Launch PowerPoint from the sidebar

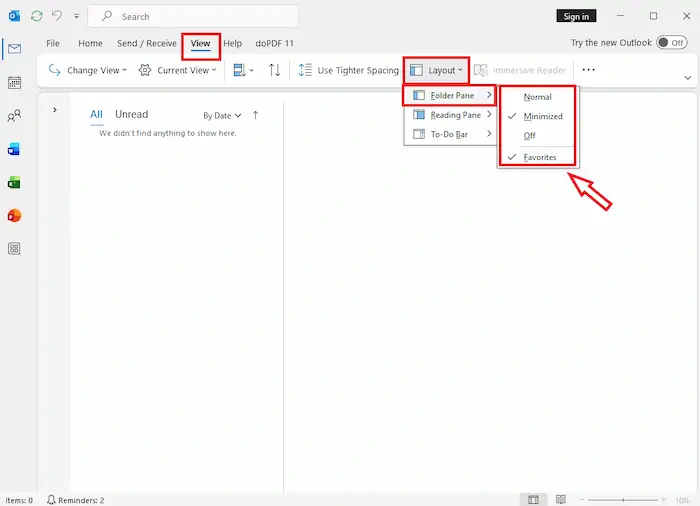(x=14, y=216)
